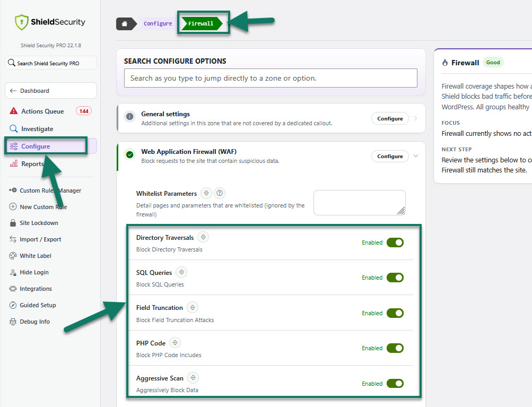Image resolution: width=532 pixels, height=407 pixels.
Task: Click the Import / Export arrows icon
Action: coord(13,239)
